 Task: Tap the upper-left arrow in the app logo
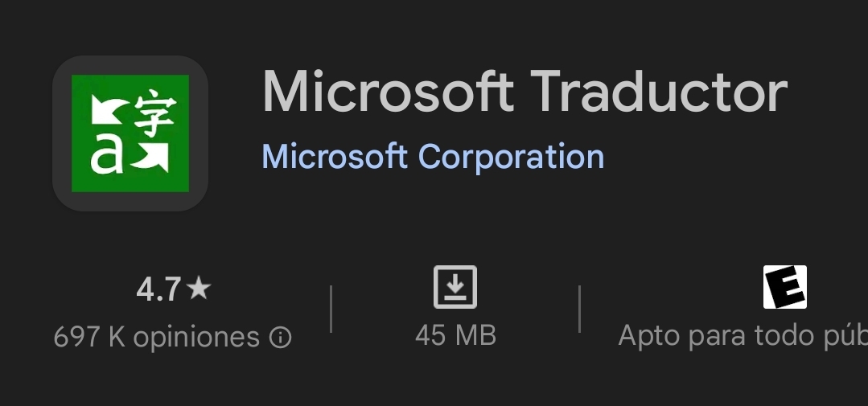click(108, 109)
